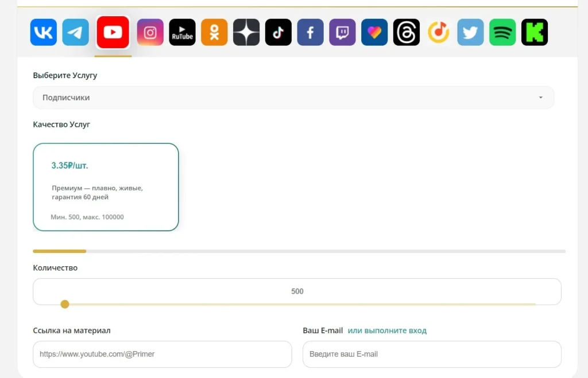Follow the 'или выполните вход' link
This screenshot has height=378, width=588.
coord(387,330)
